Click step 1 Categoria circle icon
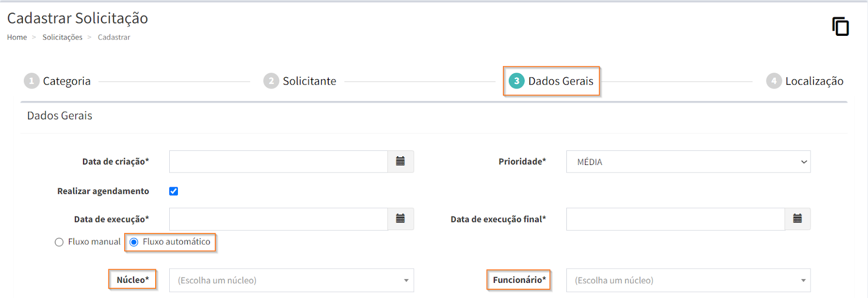 click(31, 81)
